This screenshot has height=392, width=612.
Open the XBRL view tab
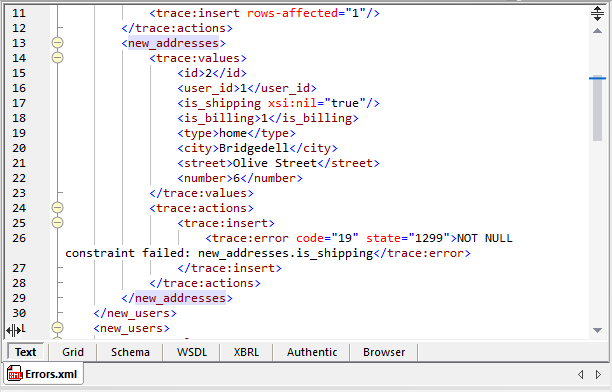tap(246, 352)
